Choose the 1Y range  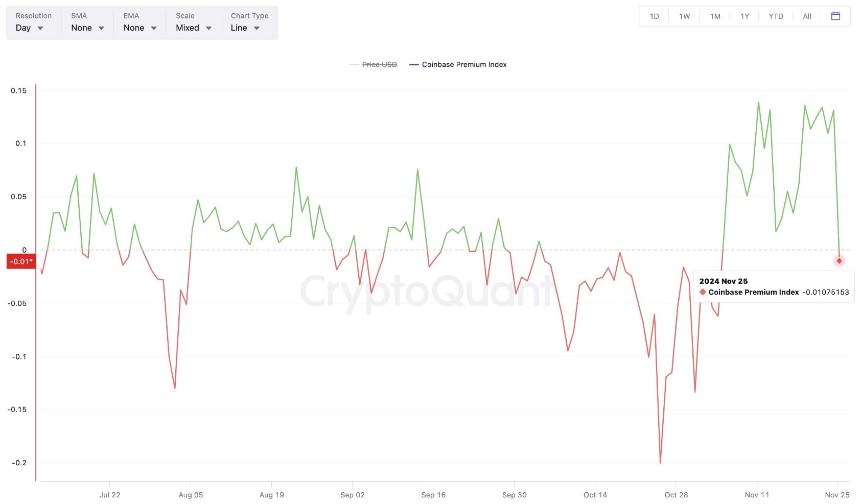coord(745,16)
